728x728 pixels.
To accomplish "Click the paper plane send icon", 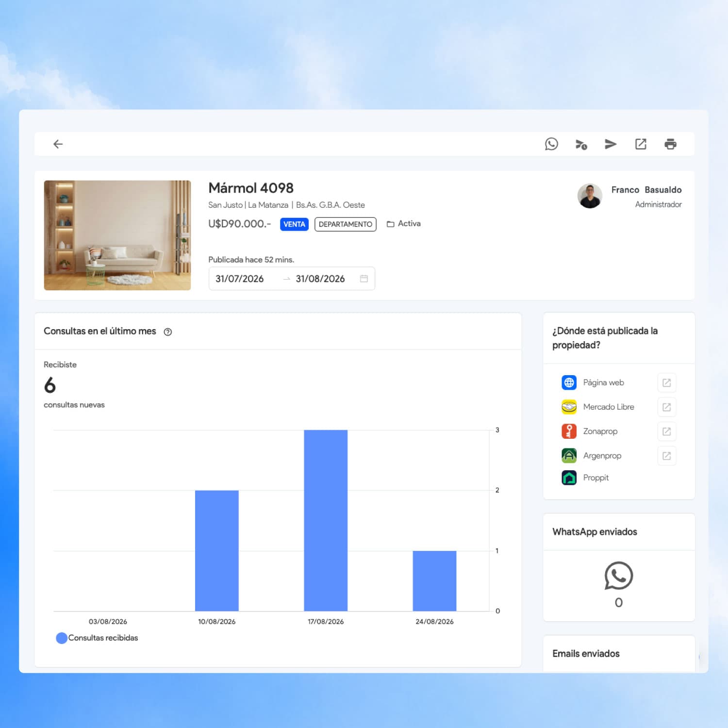I will (611, 144).
